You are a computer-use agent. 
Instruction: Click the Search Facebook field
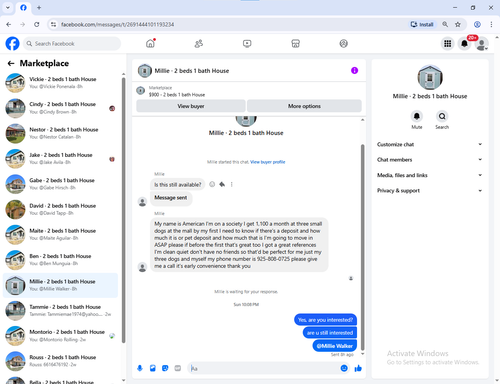pos(72,44)
